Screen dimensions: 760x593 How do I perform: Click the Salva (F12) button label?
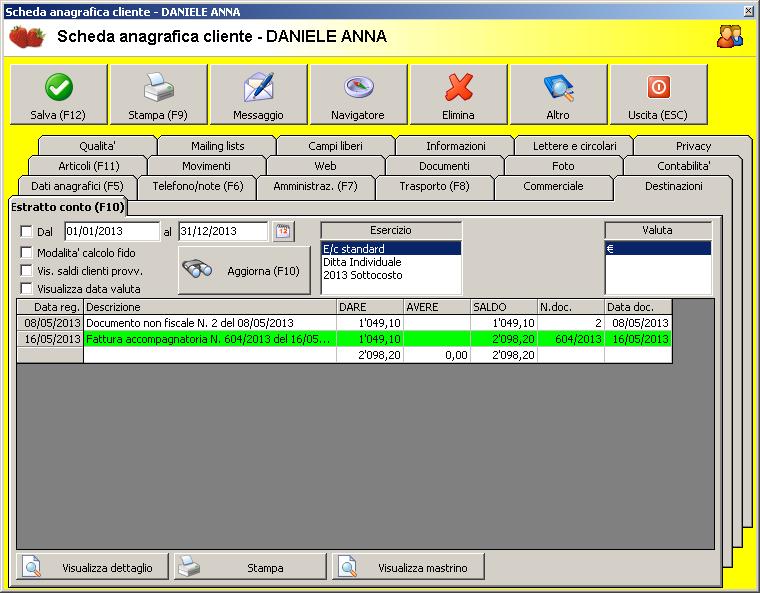point(58,115)
